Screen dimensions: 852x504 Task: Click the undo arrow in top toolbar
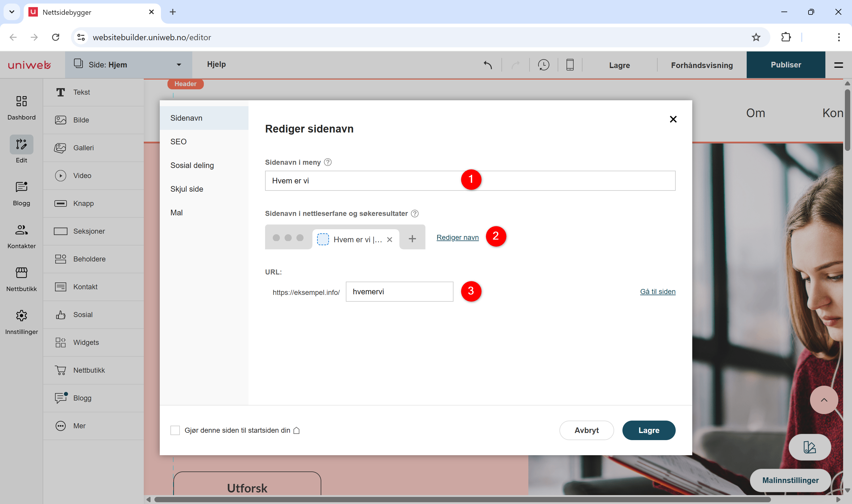coord(488,65)
